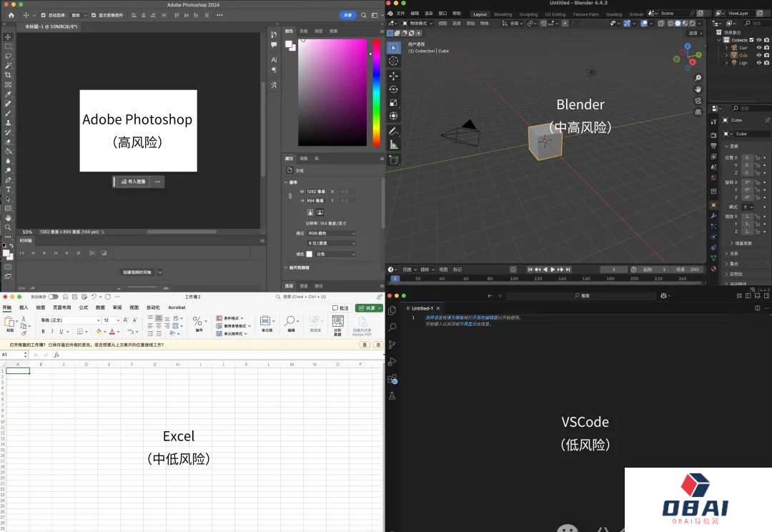Open Photoshop RGB color mode dropdown
The image size is (772, 532).
(331, 234)
